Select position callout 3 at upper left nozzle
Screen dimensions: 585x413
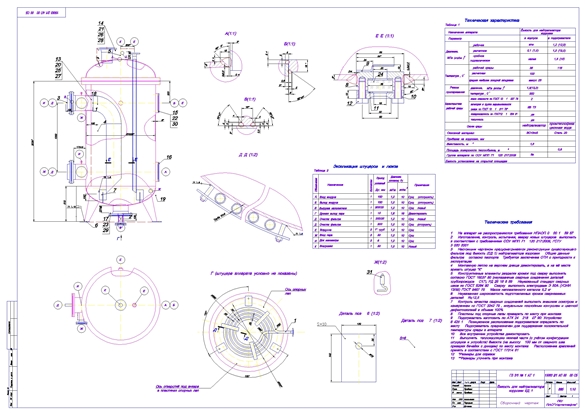(x=59, y=98)
